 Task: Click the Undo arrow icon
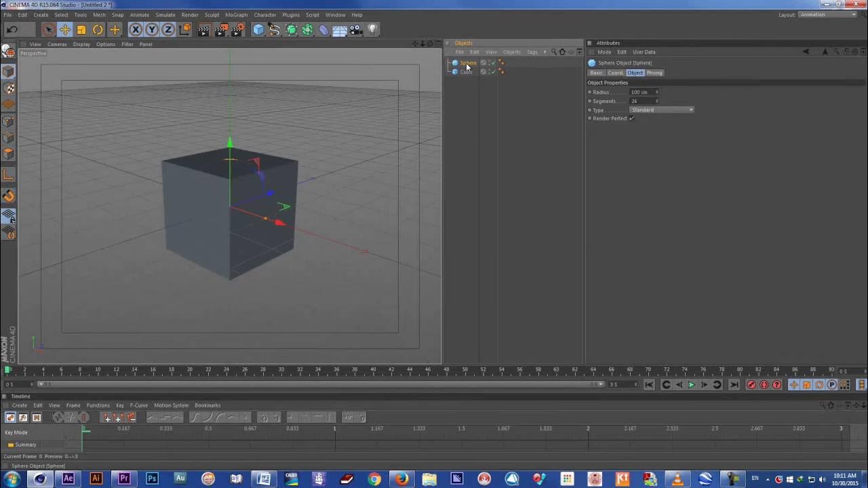click(12, 29)
